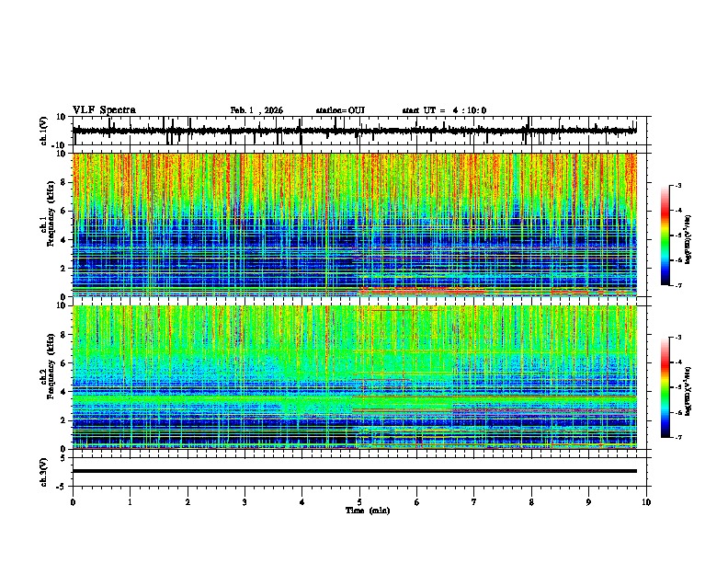Click the "4" kHz tick on ch.2 frequency axis
The image size is (728, 563).
coord(63,392)
